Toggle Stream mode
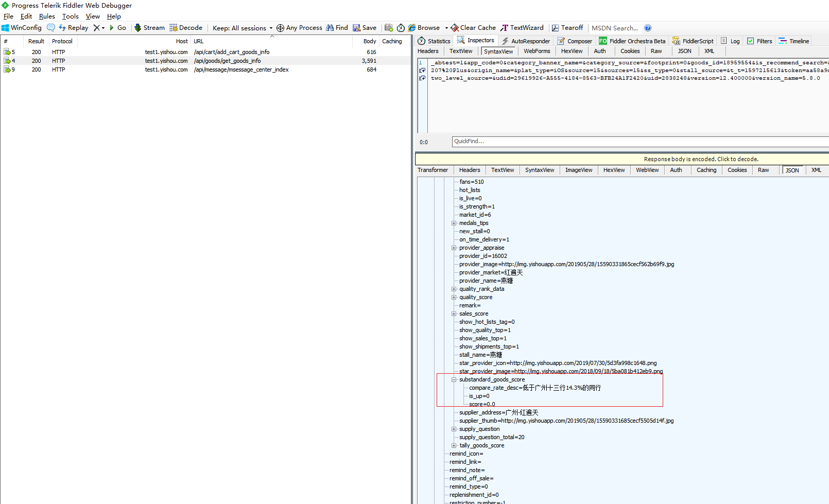The image size is (829, 504). tap(149, 28)
